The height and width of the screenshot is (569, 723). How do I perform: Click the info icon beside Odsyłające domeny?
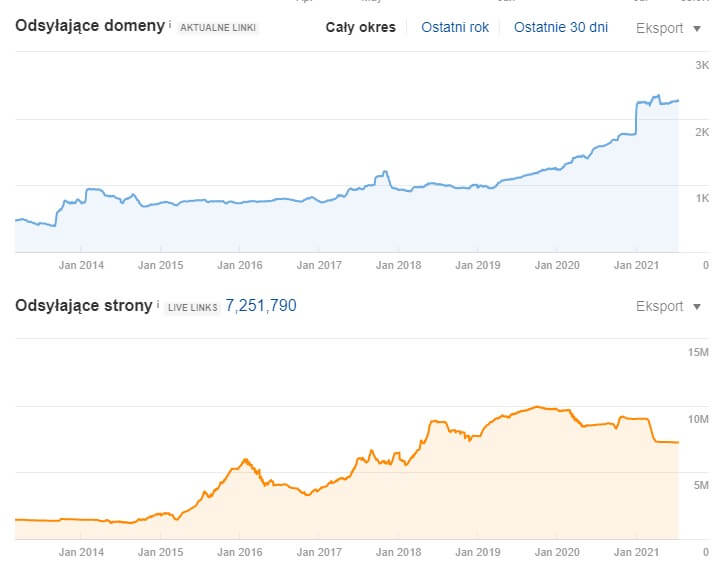coord(170,24)
